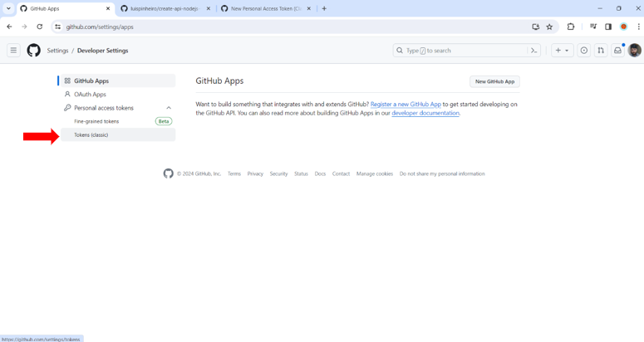Open the Pull requests icon in header
Screen dimensions: 644x342
pos(601,51)
